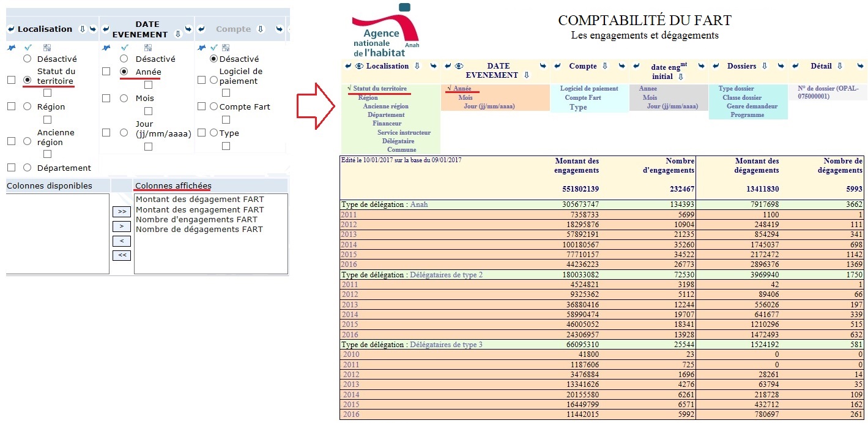Tick the checkbox left of the Année radio

coord(106,72)
